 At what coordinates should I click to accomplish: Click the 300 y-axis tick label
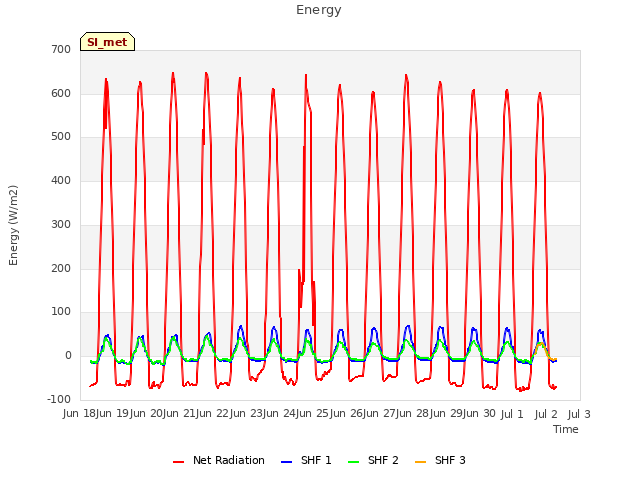[x=61, y=224]
